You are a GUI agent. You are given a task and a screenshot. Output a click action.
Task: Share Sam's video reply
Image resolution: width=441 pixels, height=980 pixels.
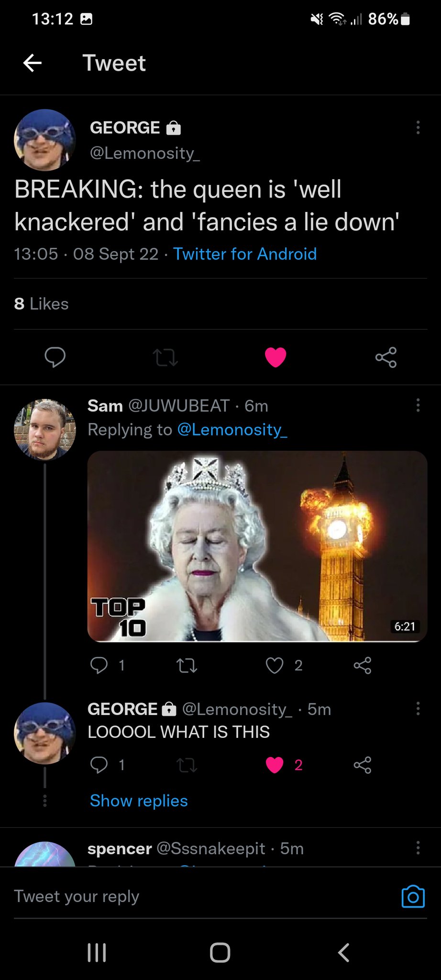point(362,665)
